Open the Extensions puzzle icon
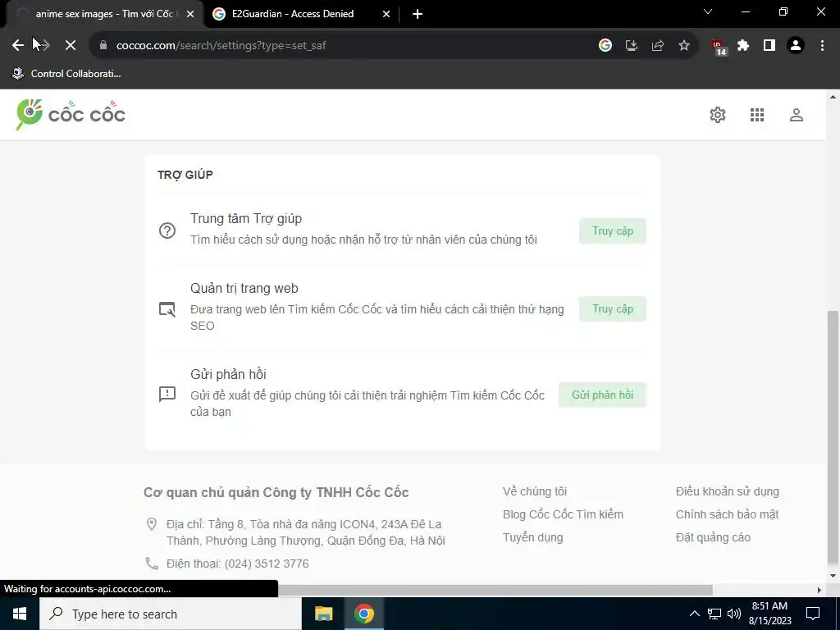 743,46
